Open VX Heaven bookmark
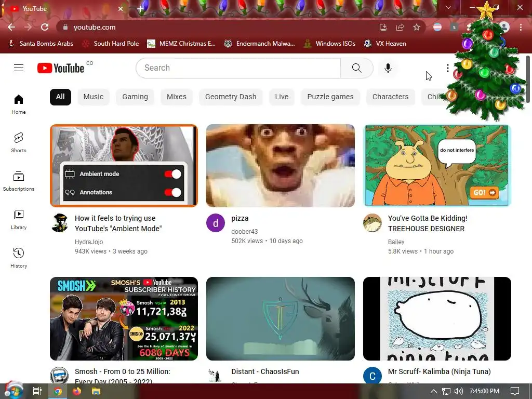 point(385,44)
